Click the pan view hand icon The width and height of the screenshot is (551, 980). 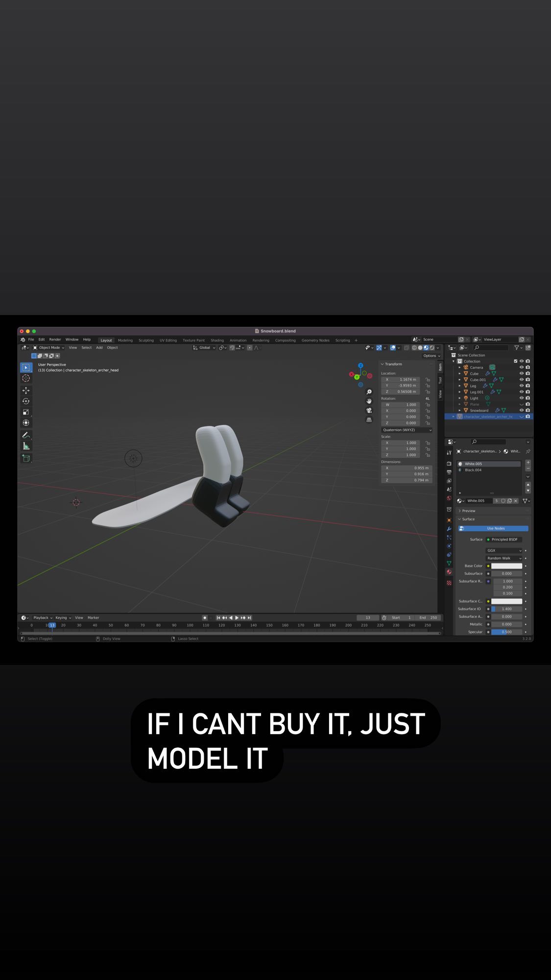[x=369, y=401]
